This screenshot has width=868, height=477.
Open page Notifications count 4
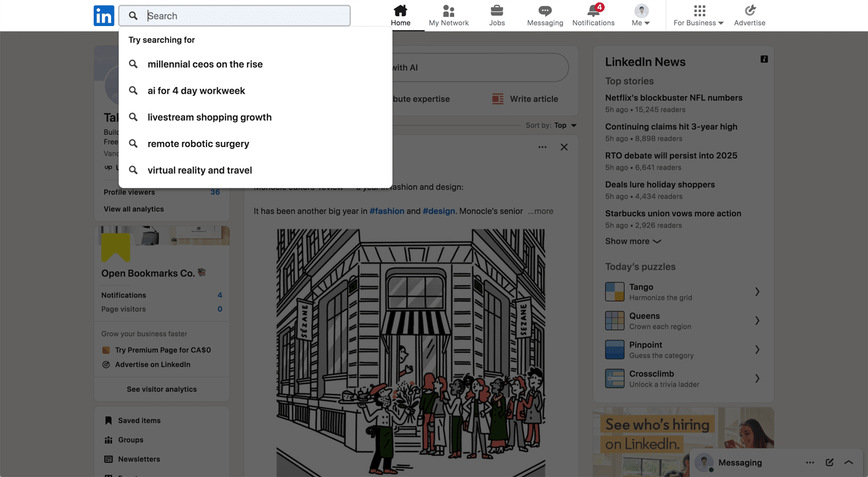[220, 295]
